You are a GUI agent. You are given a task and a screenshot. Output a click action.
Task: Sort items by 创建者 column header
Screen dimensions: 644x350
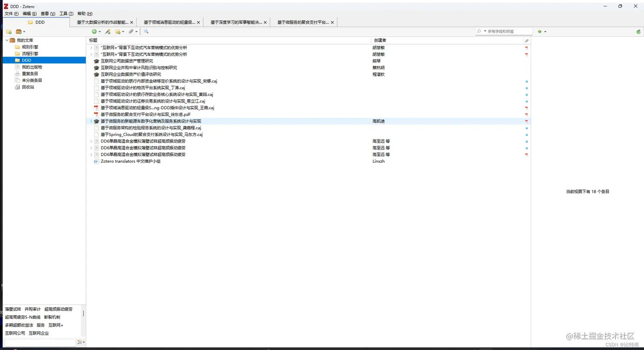click(x=447, y=40)
